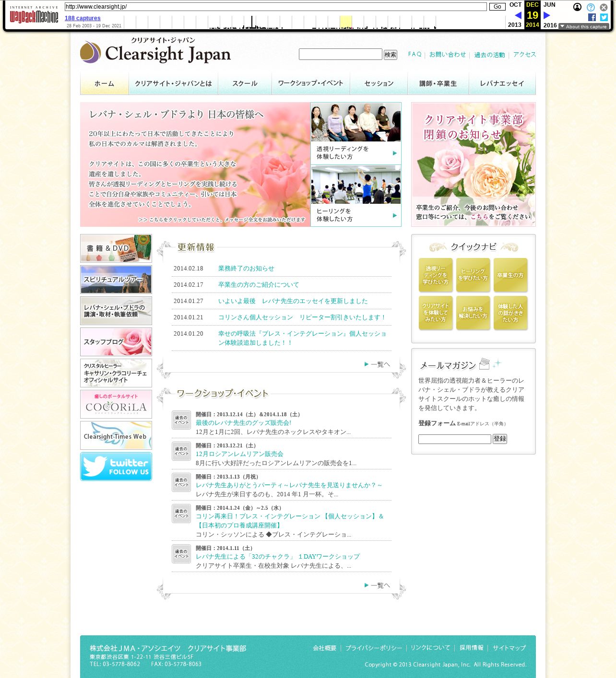Click 登録 mail magazine button
This screenshot has height=678, width=616.
[500, 439]
